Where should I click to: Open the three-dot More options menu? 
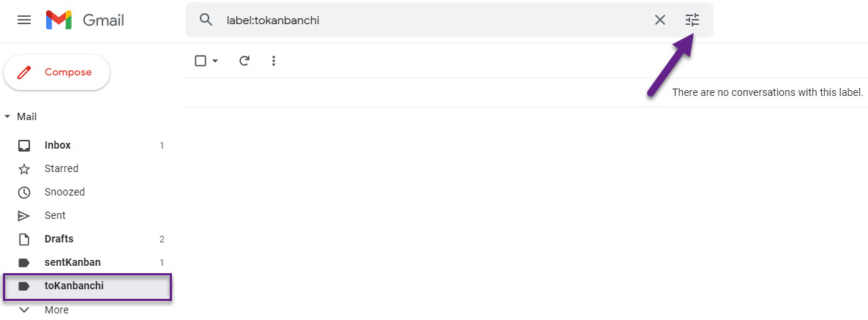[274, 61]
